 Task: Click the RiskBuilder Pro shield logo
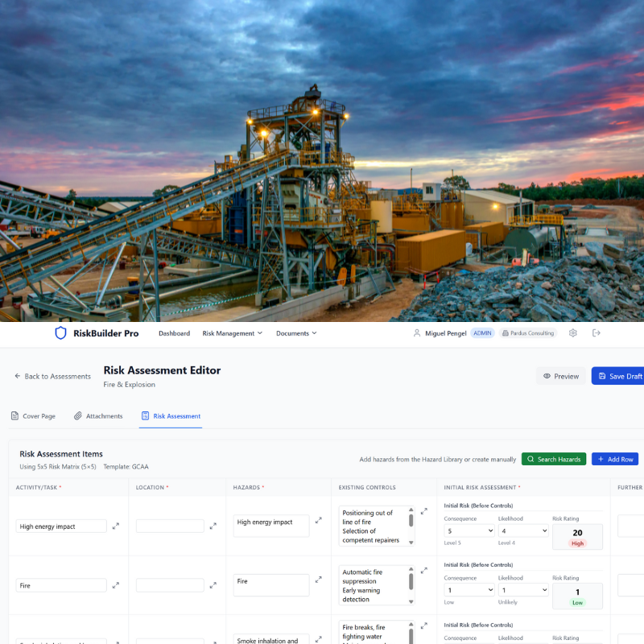[60, 333]
